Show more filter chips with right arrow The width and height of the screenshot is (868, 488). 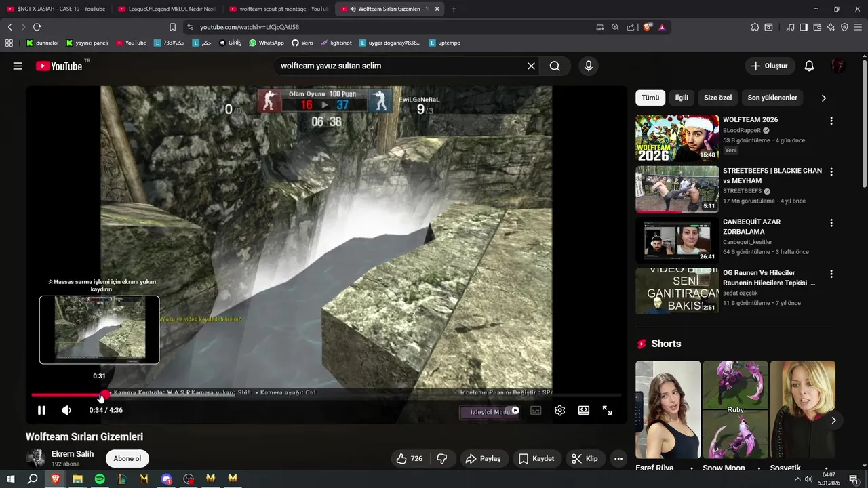point(824,98)
